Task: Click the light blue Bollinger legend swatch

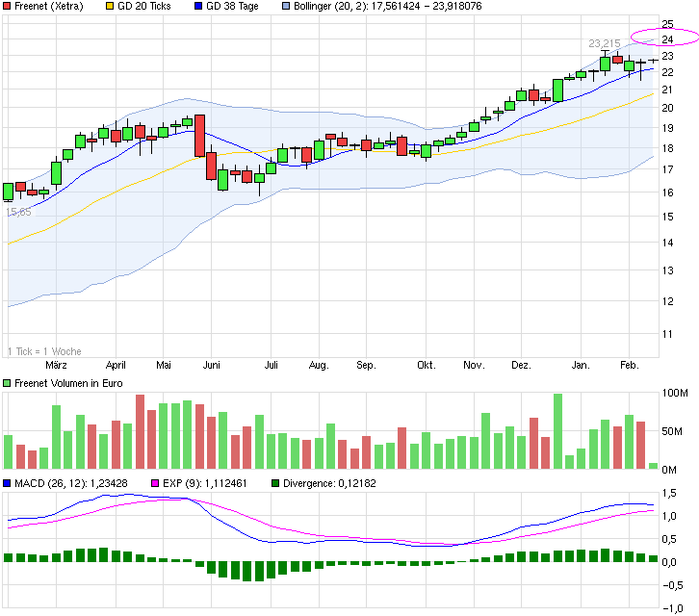Action: click(x=286, y=6)
